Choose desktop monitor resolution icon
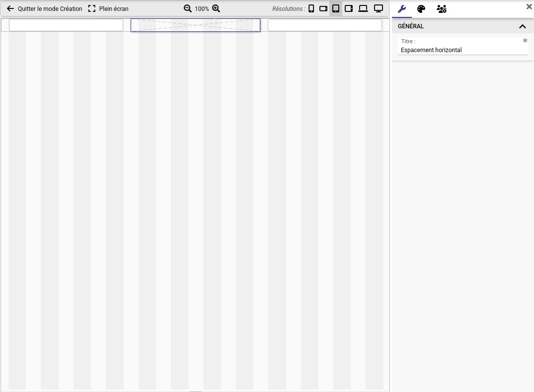 [x=379, y=8]
